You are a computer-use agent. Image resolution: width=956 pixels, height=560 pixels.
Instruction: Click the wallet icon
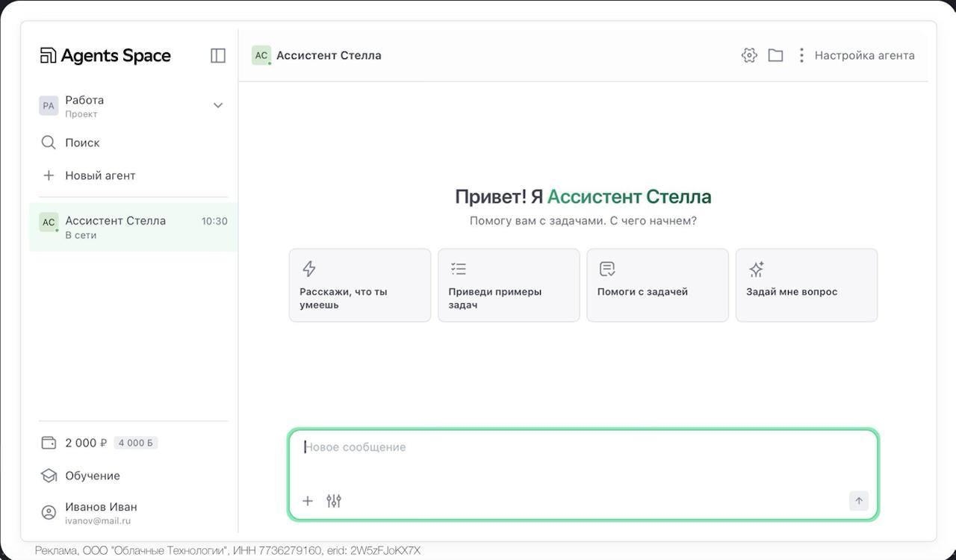coord(49,443)
